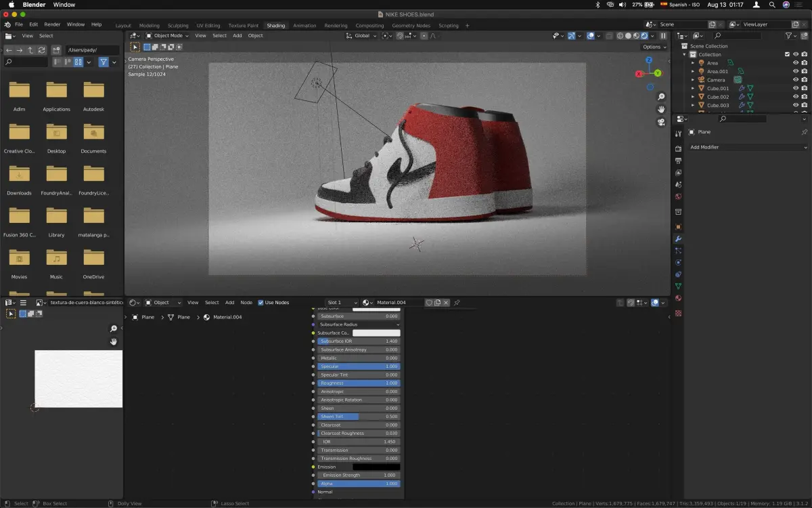This screenshot has height=508, width=812.
Task: Open Add Modifier dropdown
Action: (x=748, y=147)
